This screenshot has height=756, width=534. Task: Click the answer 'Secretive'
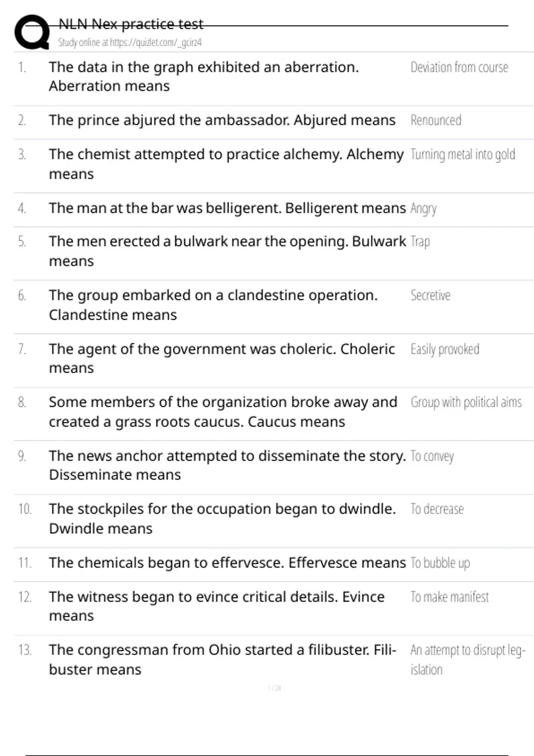point(430,295)
